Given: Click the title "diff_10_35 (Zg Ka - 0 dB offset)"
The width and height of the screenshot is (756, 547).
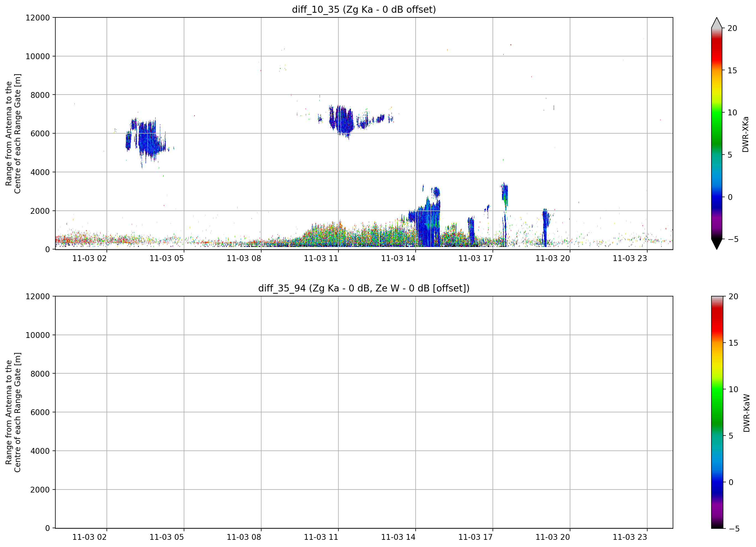Looking at the screenshot, I should (364, 10).
